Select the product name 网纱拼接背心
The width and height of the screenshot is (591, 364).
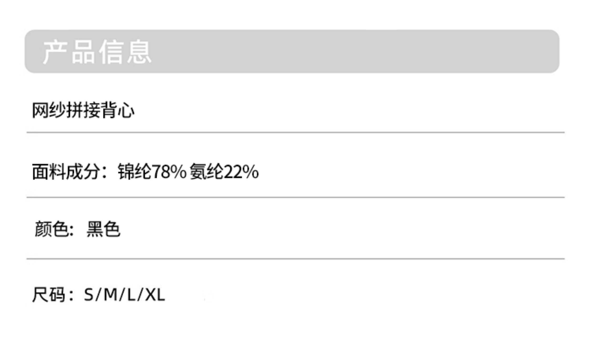click(x=83, y=110)
